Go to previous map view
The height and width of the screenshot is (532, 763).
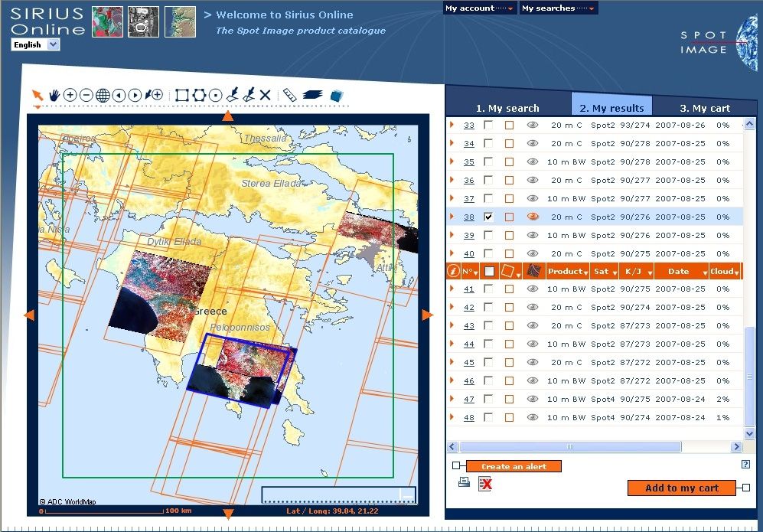119,96
